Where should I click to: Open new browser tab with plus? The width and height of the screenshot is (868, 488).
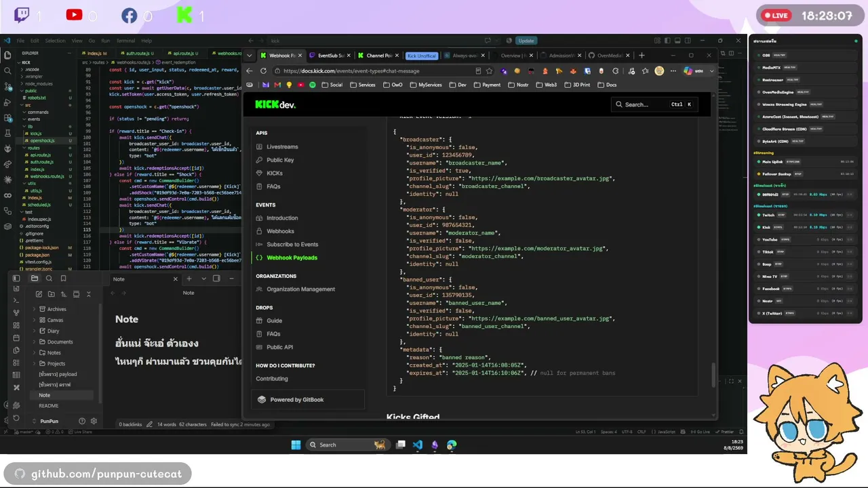coord(642,56)
